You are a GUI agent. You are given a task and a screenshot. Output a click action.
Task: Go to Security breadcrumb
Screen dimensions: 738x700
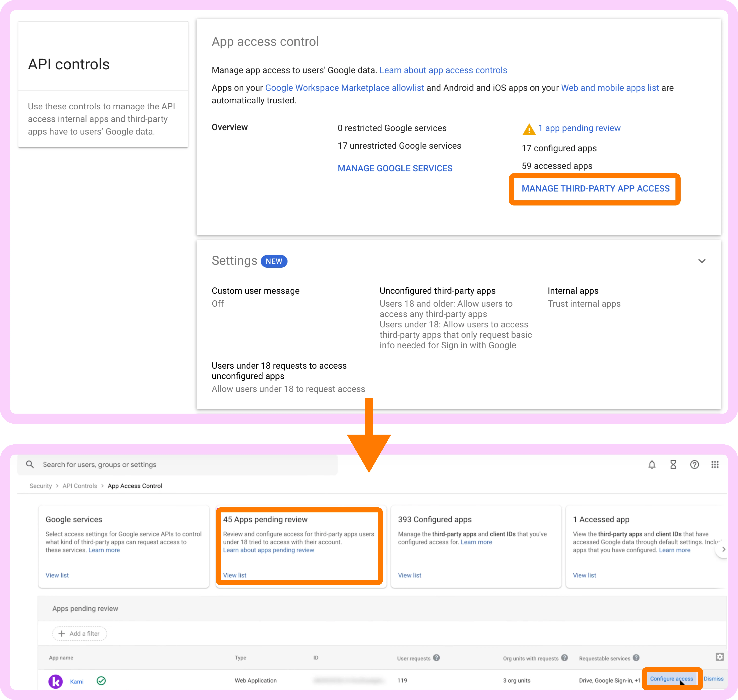[41, 486]
